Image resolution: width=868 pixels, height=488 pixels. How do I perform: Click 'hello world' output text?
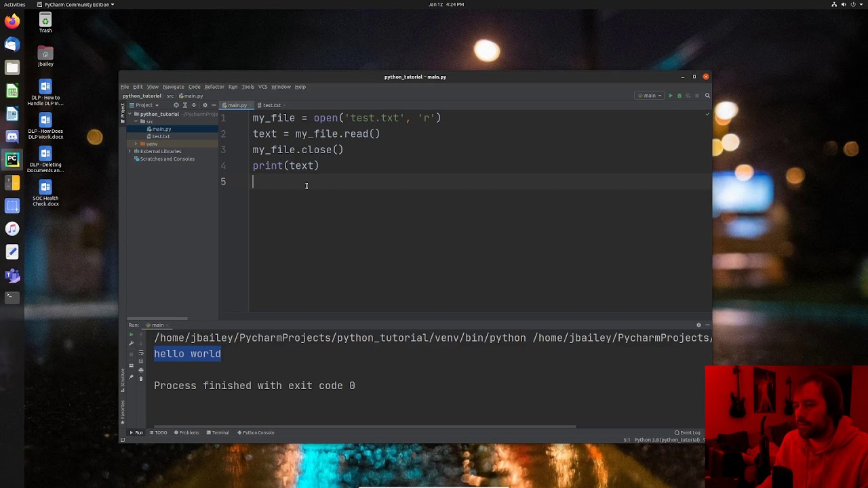click(187, 354)
